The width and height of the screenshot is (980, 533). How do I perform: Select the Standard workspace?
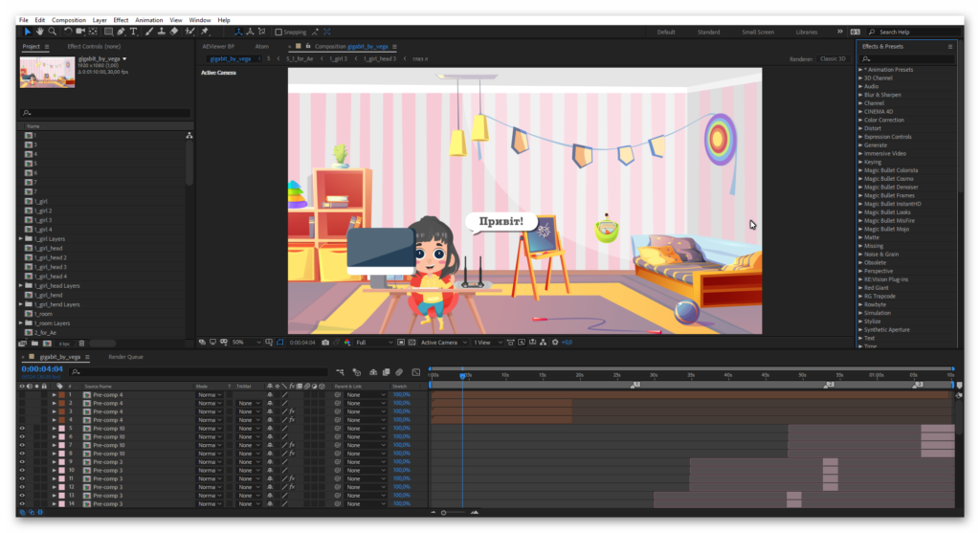(709, 32)
